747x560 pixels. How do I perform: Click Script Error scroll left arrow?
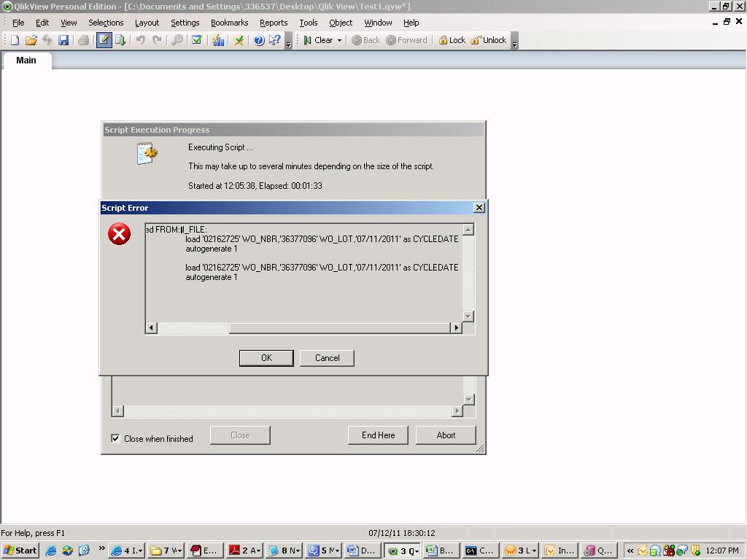pos(152,327)
